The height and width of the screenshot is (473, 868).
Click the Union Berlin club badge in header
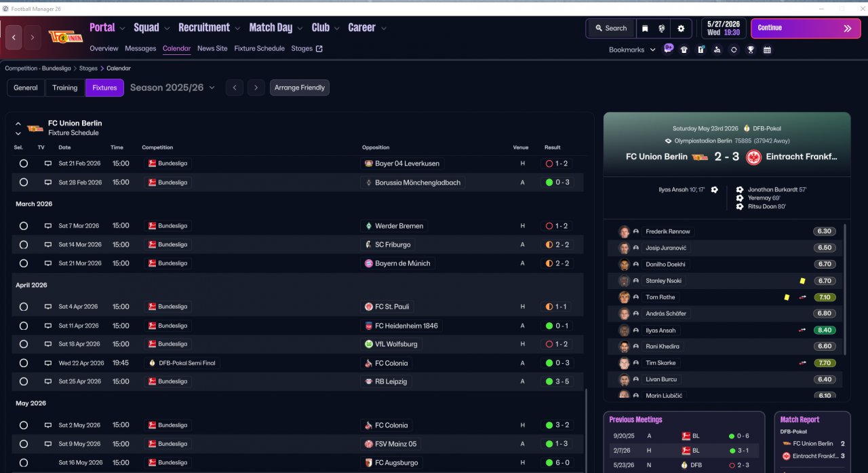[64, 37]
